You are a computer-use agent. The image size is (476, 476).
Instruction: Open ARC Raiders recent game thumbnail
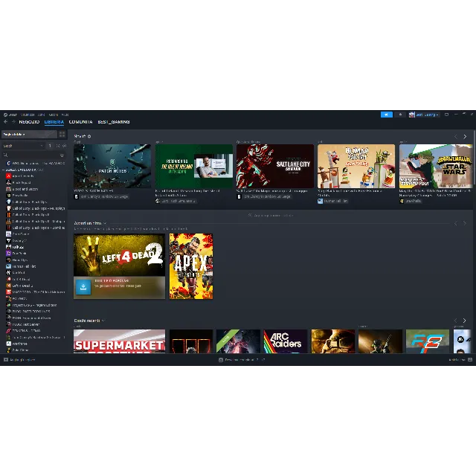(x=286, y=341)
